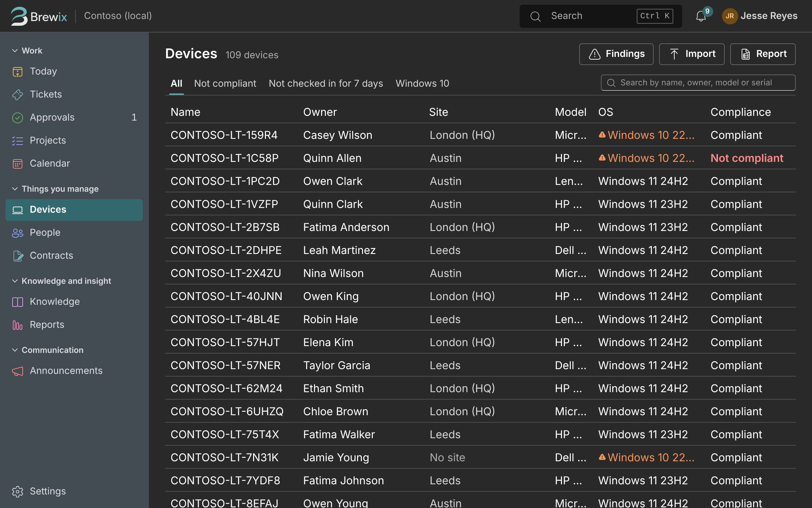Click the Owner column header

click(320, 112)
